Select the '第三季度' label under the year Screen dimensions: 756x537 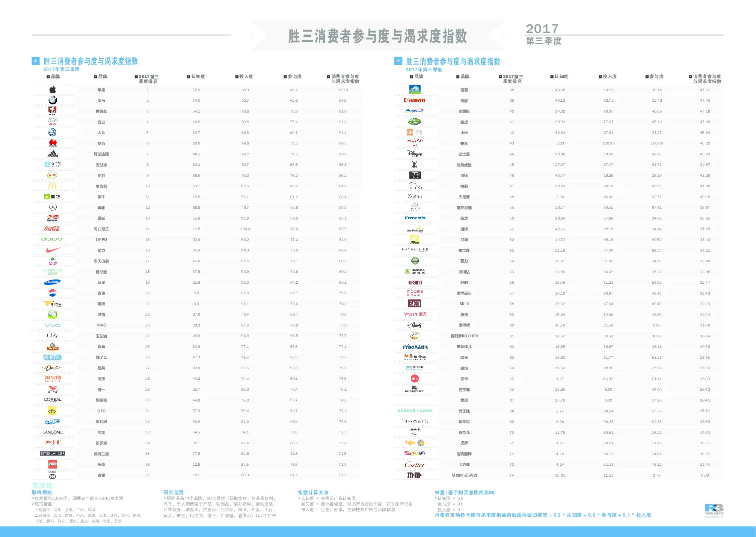543,41
